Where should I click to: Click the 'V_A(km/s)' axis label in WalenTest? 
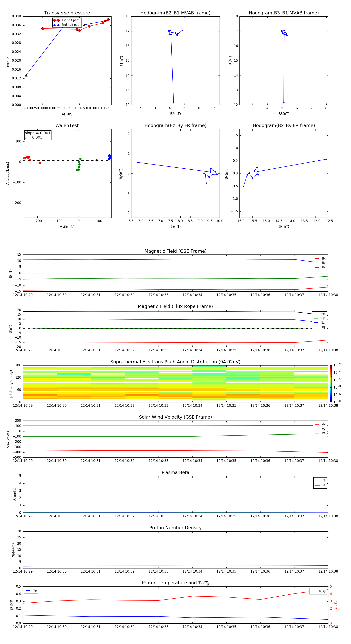coord(67,227)
